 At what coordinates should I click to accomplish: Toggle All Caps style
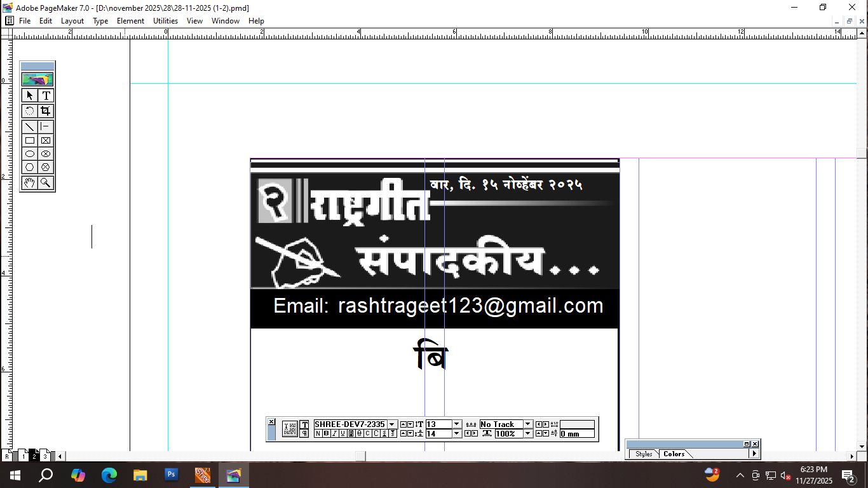376,433
